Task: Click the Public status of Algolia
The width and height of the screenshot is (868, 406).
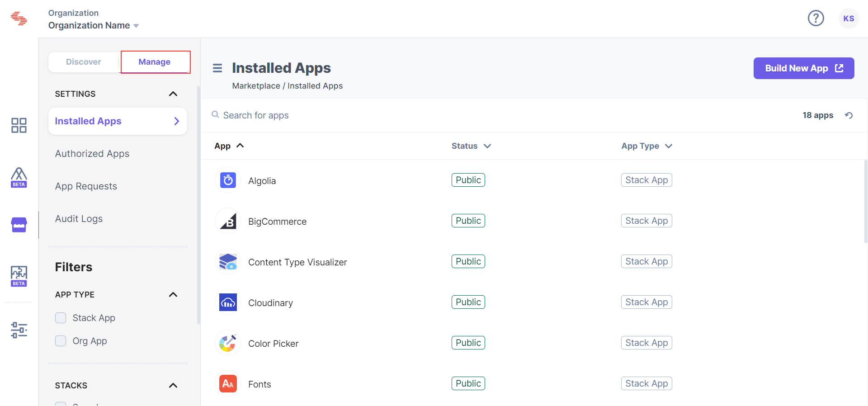Action: (x=468, y=180)
